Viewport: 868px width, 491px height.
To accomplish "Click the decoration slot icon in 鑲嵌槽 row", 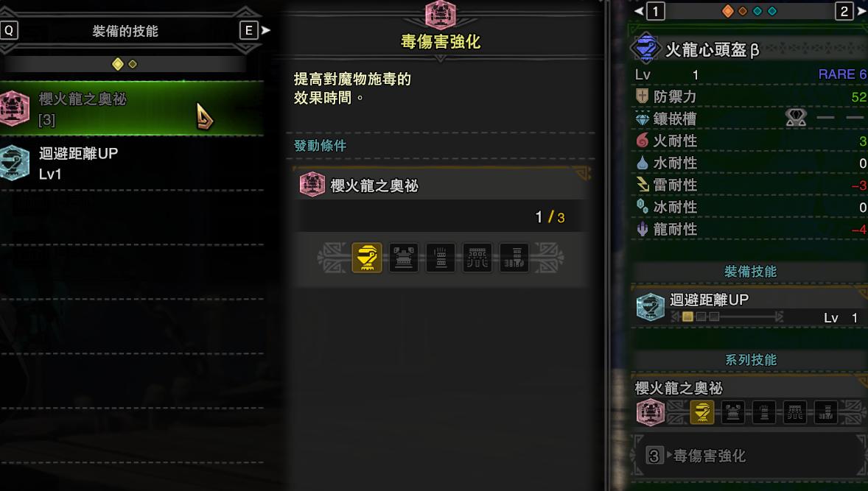I will pos(796,118).
